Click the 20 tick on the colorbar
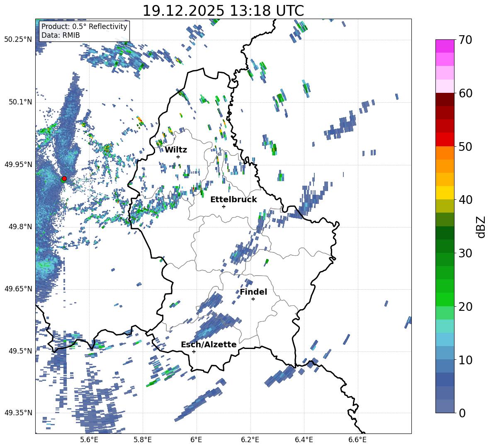491x448 pixels. (465, 306)
